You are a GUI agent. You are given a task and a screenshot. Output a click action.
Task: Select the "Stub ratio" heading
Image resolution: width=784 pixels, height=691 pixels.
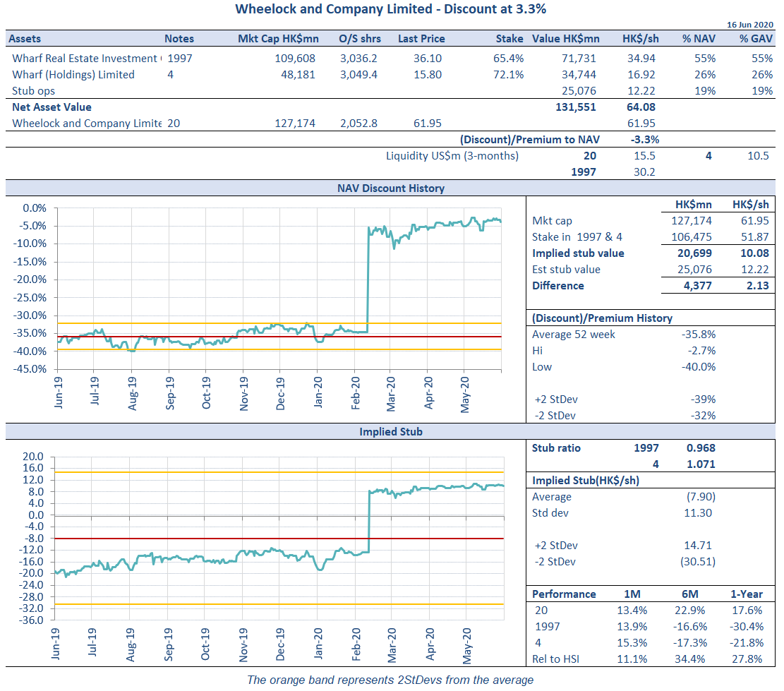pyautogui.click(x=556, y=448)
